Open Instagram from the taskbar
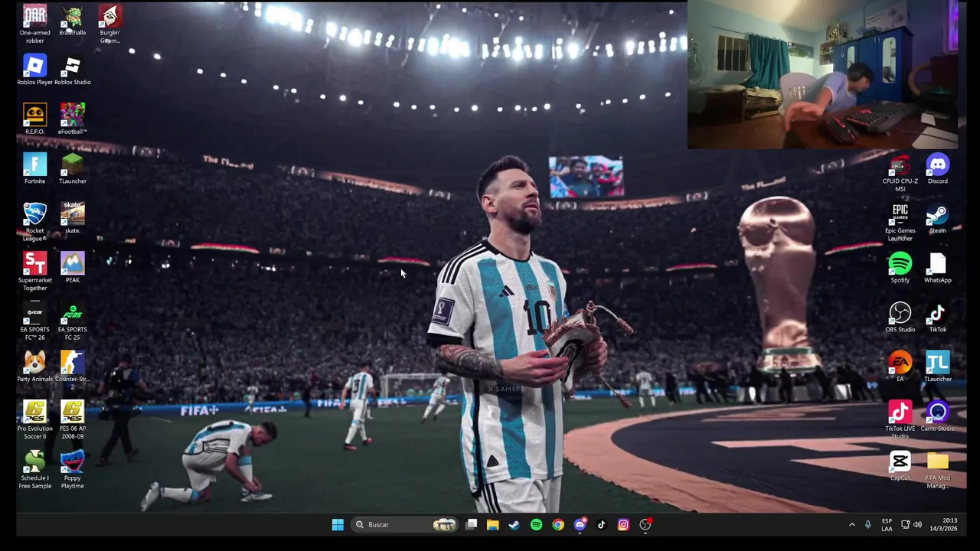The height and width of the screenshot is (551, 980). (623, 524)
